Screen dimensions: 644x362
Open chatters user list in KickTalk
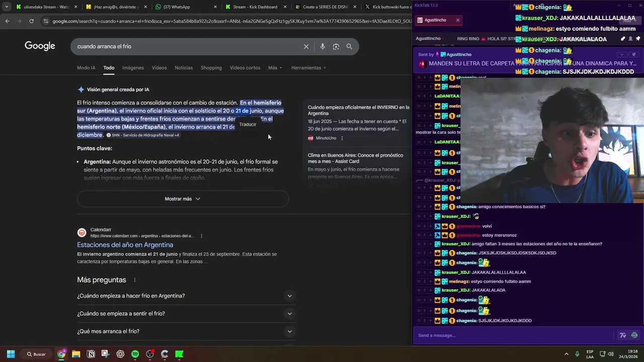click(x=630, y=39)
